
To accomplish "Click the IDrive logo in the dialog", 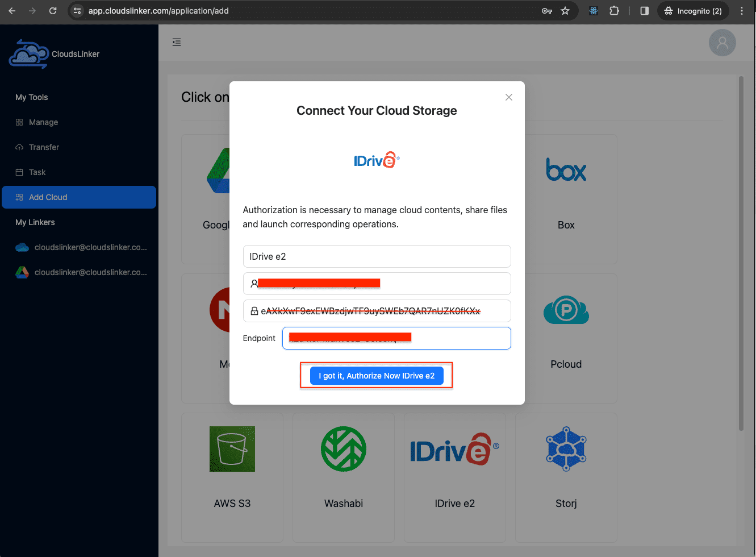I will point(377,160).
